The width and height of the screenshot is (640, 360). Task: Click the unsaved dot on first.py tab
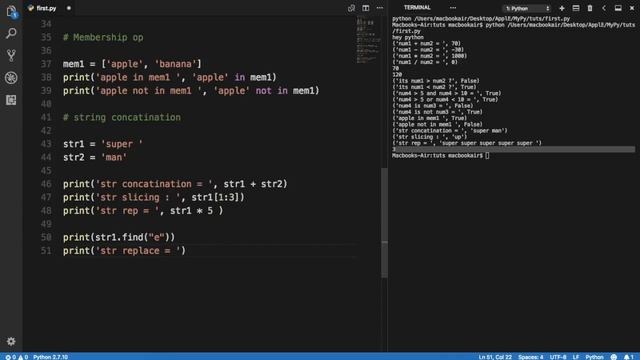pos(69,8)
